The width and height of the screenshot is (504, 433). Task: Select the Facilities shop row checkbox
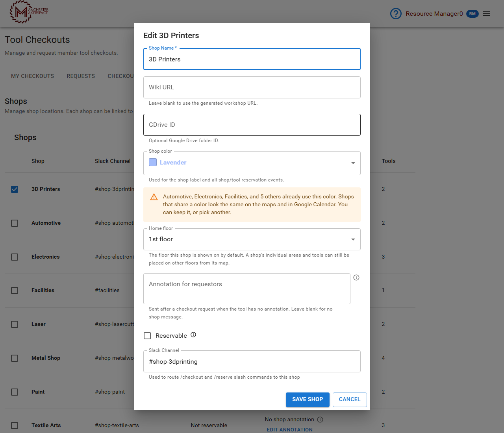point(15,291)
